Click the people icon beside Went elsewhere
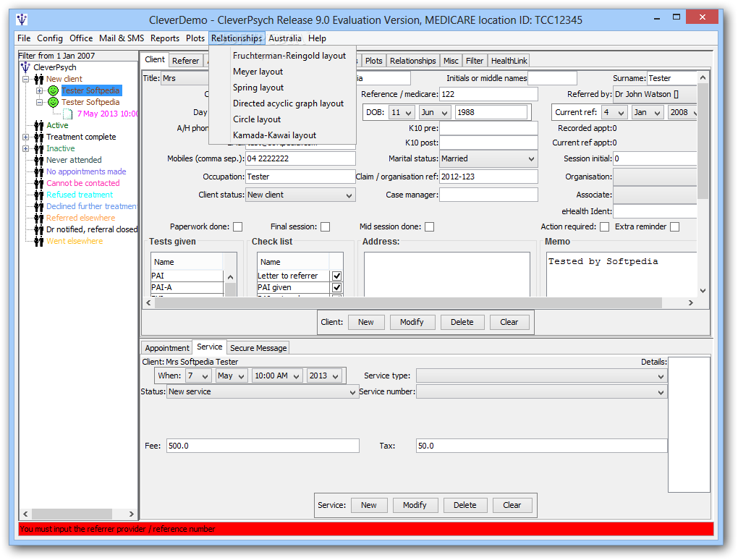This screenshot has width=738, height=560. tap(39, 242)
